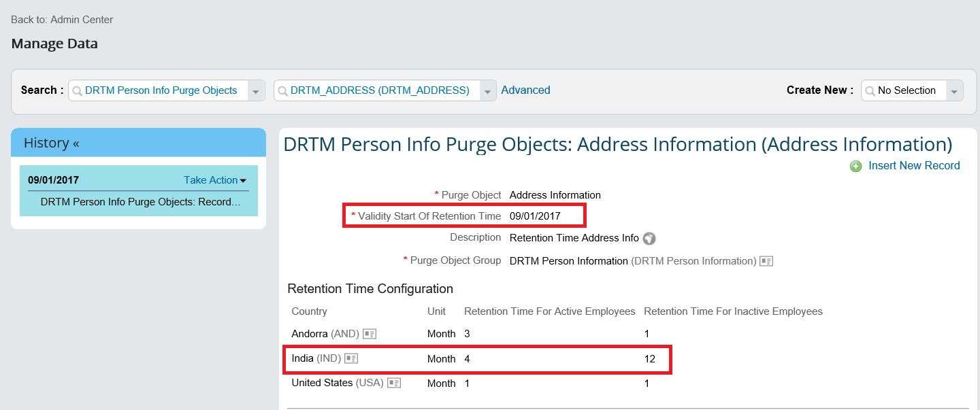Screen dimensions: 980x410
Task: Click the Retention Time Address Info description
Action: coord(574,238)
